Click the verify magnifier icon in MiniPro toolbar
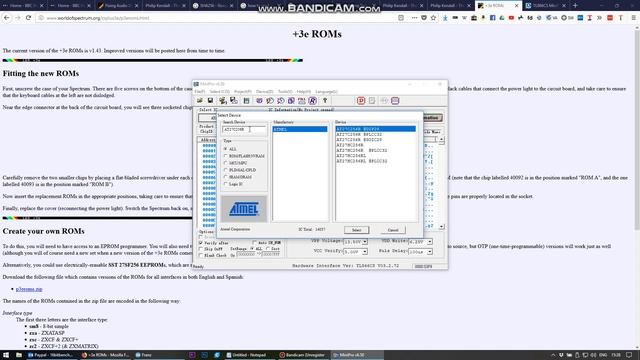The height and width of the screenshot is (360, 640). 280,100
